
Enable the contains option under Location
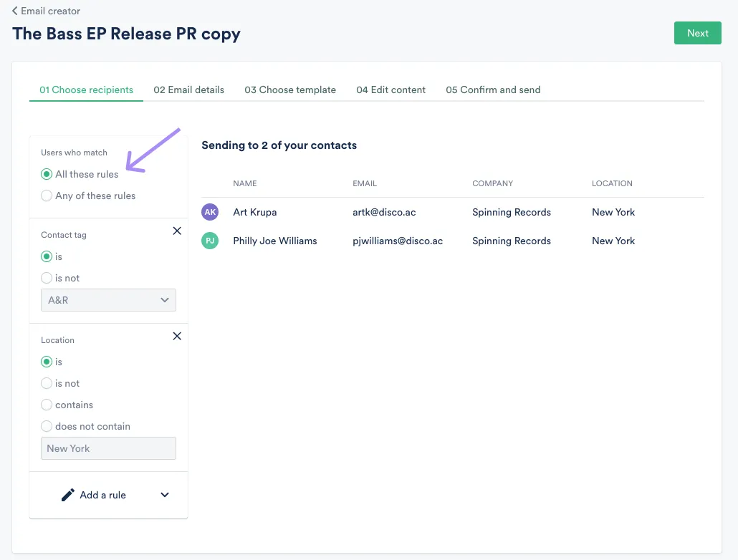click(46, 405)
